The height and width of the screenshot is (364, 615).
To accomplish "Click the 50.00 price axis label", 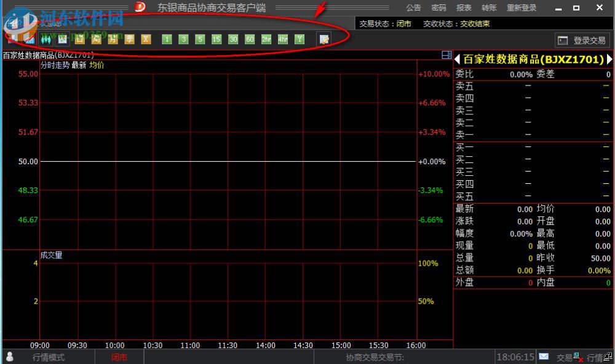I will coord(28,161).
